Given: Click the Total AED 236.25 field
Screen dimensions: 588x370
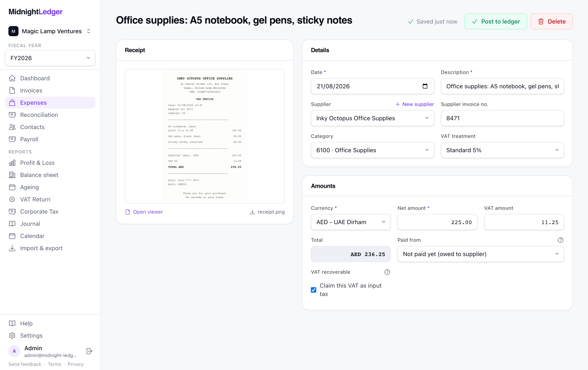Looking at the screenshot, I should [x=351, y=254].
